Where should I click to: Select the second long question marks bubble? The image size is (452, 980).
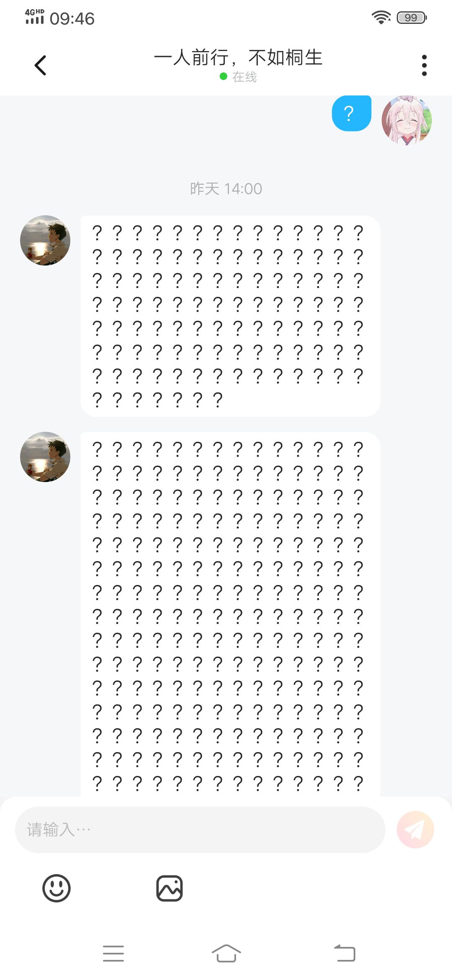click(230, 614)
